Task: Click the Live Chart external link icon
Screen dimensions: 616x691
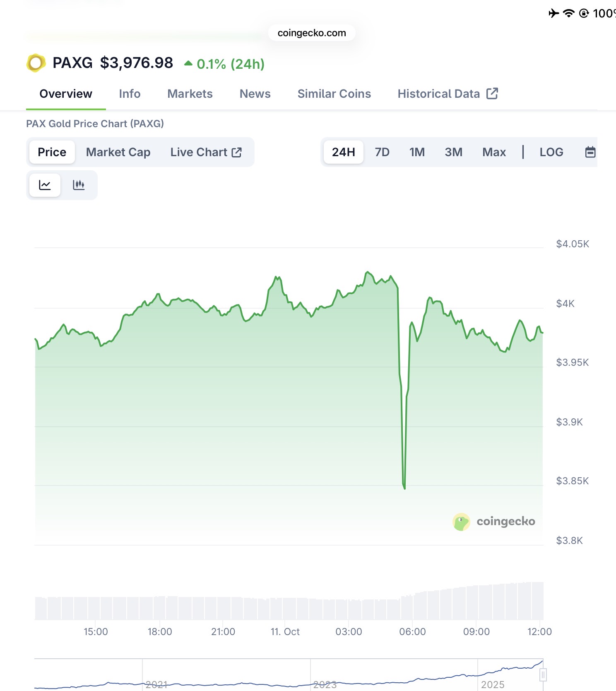Action: 237,152
